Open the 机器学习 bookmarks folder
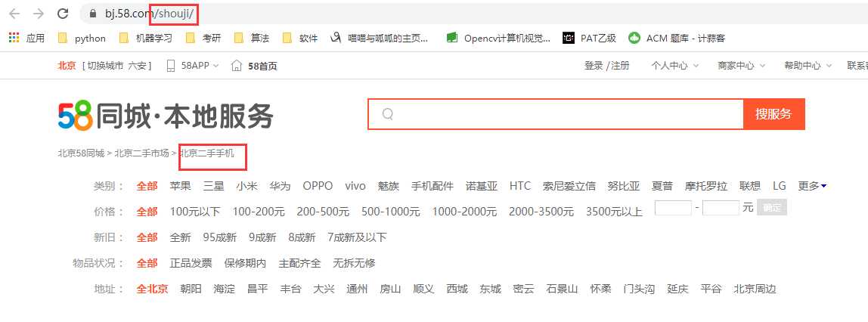Viewport: 868px width, 322px height. (146, 39)
